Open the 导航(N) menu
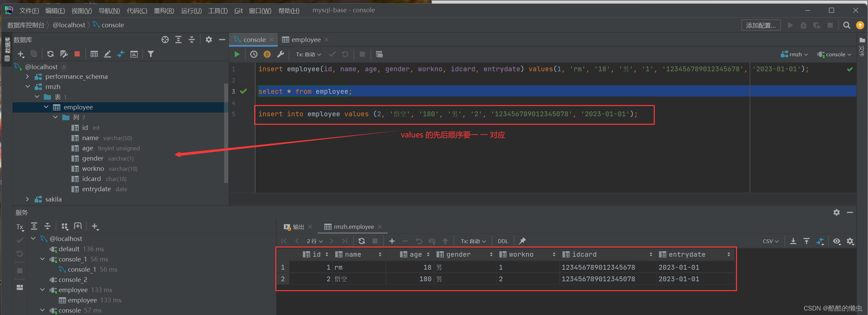 click(x=109, y=11)
